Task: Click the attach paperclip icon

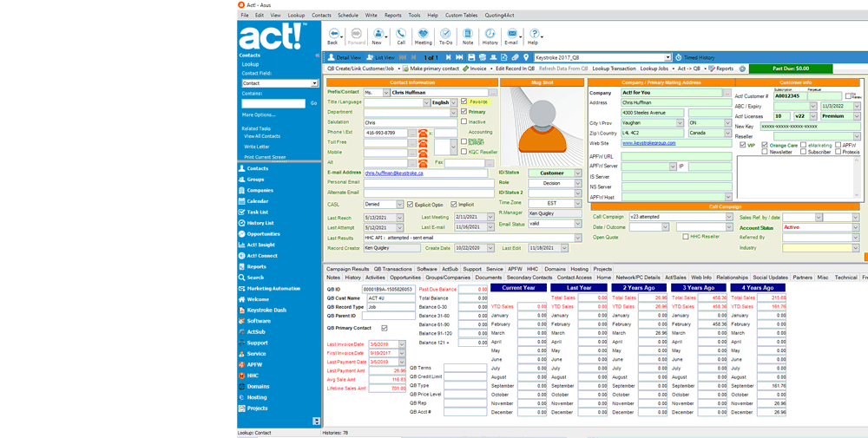Action: click(515, 57)
